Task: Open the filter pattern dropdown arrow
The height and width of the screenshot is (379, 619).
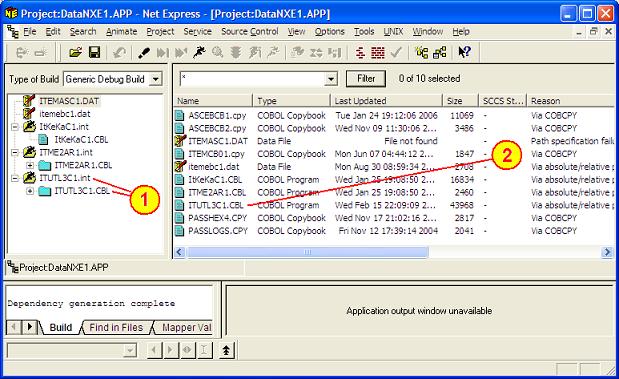Action: pyautogui.click(x=331, y=79)
